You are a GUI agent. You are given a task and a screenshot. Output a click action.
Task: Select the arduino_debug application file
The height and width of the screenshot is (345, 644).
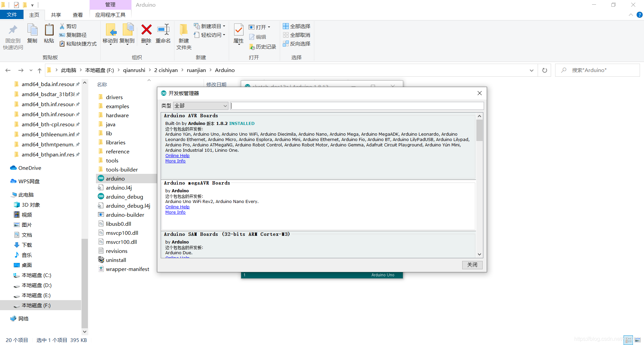tap(124, 197)
